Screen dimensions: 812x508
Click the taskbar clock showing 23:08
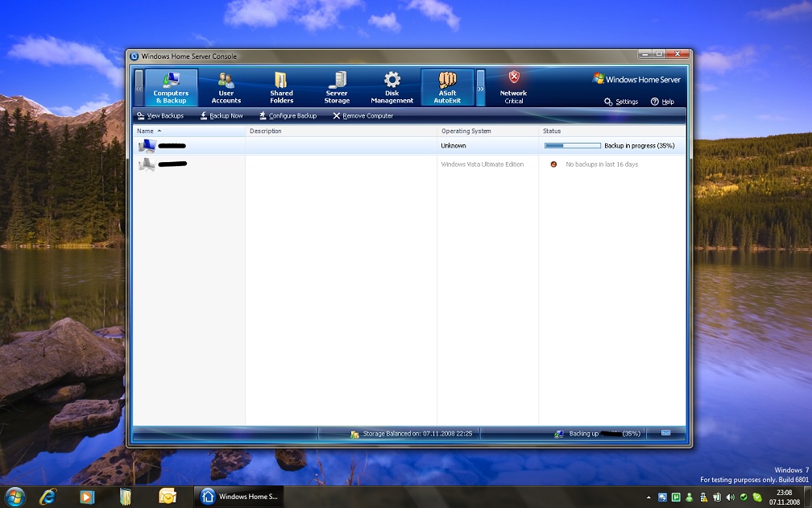pyautogui.click(x=784, y=497)
